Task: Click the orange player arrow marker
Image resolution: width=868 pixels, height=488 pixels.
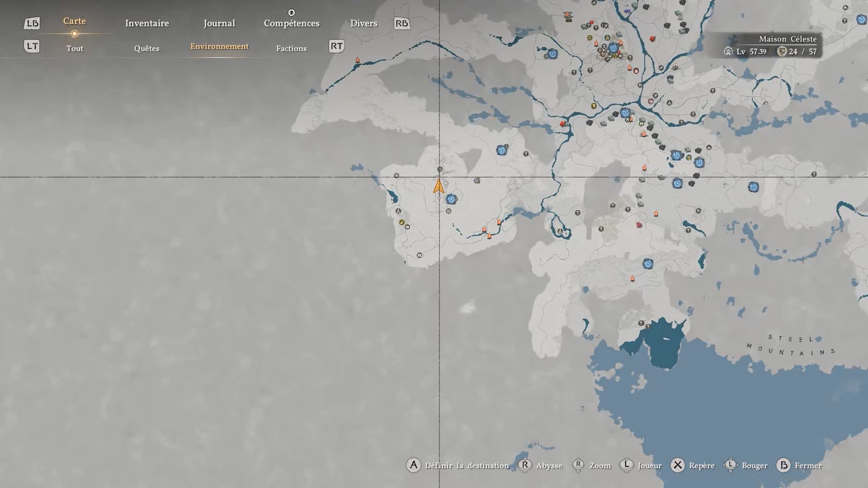Action: [439, 186]
